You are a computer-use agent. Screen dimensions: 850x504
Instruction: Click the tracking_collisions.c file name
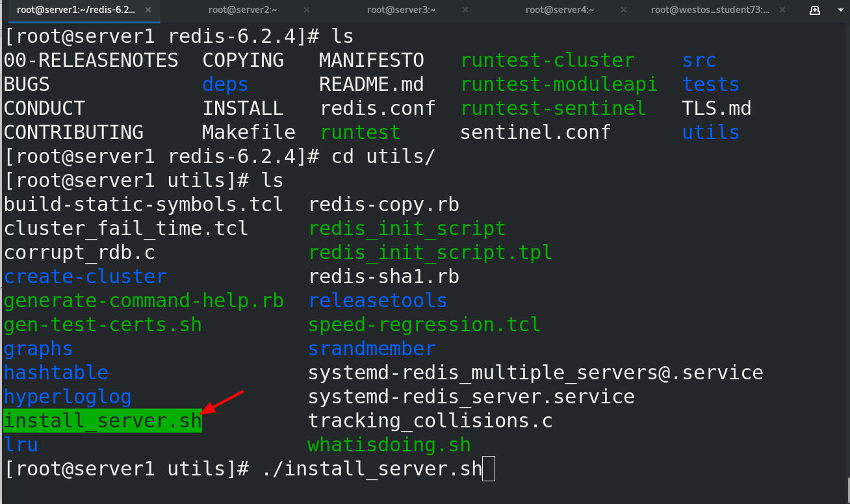[x=431, y=421]
